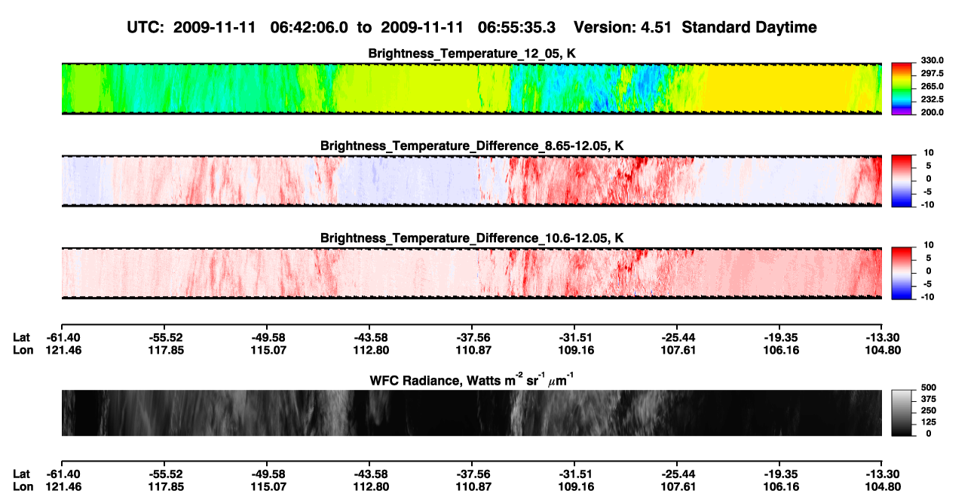Click longitude '107.61' on the bottom axis
The image size is (980, 503).
click(677, 486)
